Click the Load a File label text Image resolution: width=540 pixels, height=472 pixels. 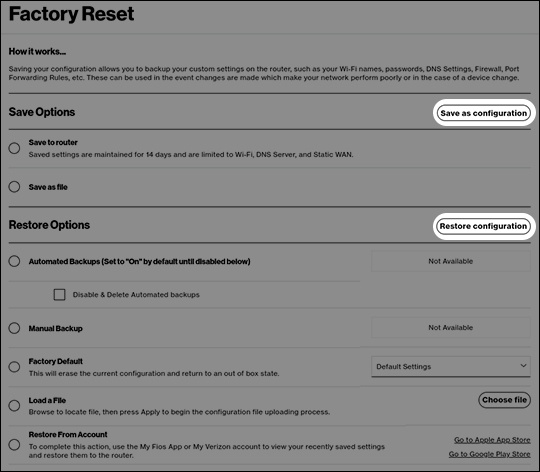(47, 400)
